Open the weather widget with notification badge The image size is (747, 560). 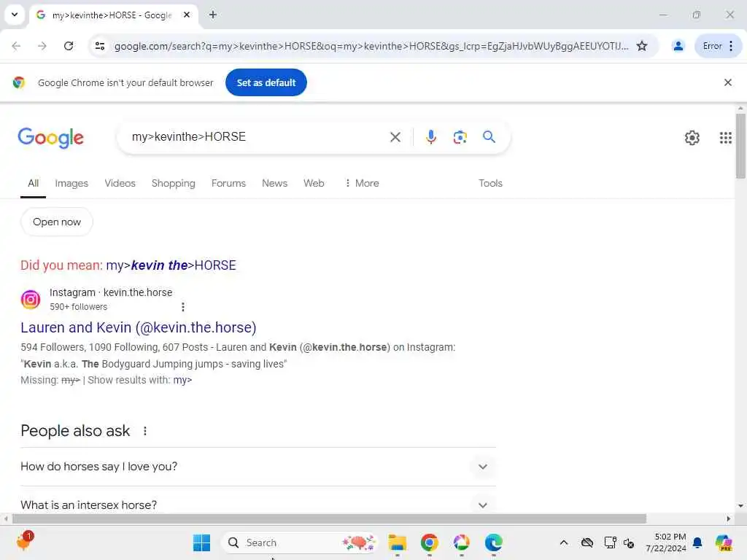tap(24, 542)
